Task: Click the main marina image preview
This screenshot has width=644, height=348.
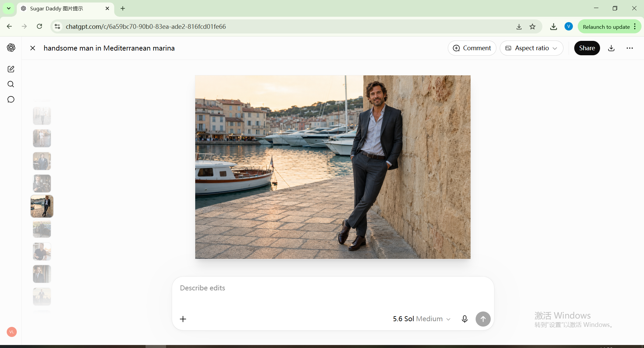Action: [x=333, y=167]
